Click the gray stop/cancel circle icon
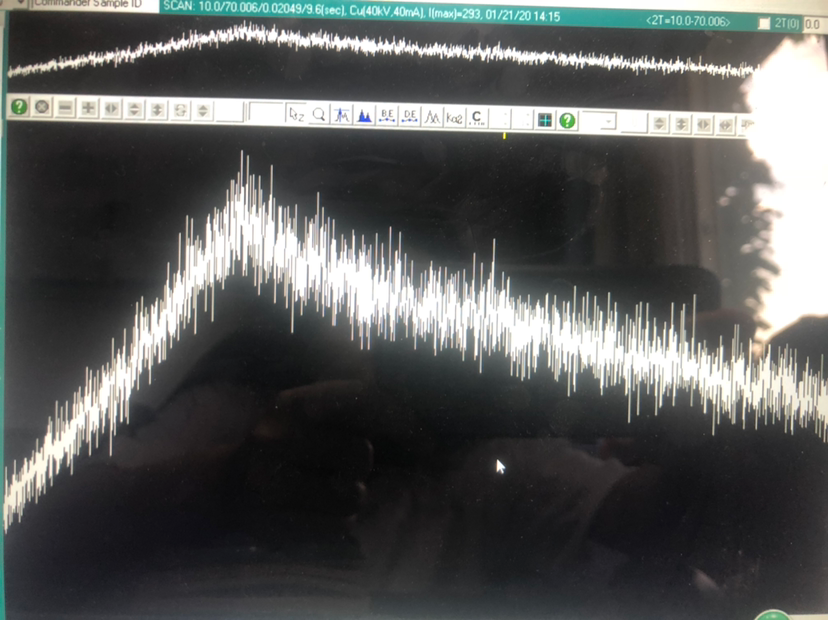Viewport: 828px width, 620px height. point(42,108)
